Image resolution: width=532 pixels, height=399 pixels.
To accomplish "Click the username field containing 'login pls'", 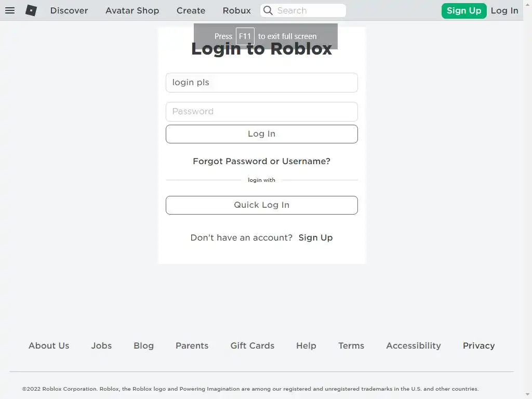I will point(262,83).
